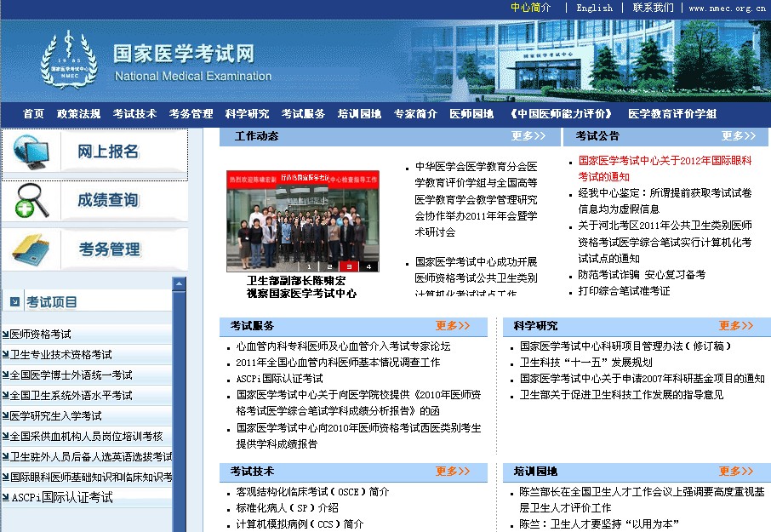Click the arrow icon beside 考试项目 heading
The width and height of the screenshot is (771, 532).
14,301
